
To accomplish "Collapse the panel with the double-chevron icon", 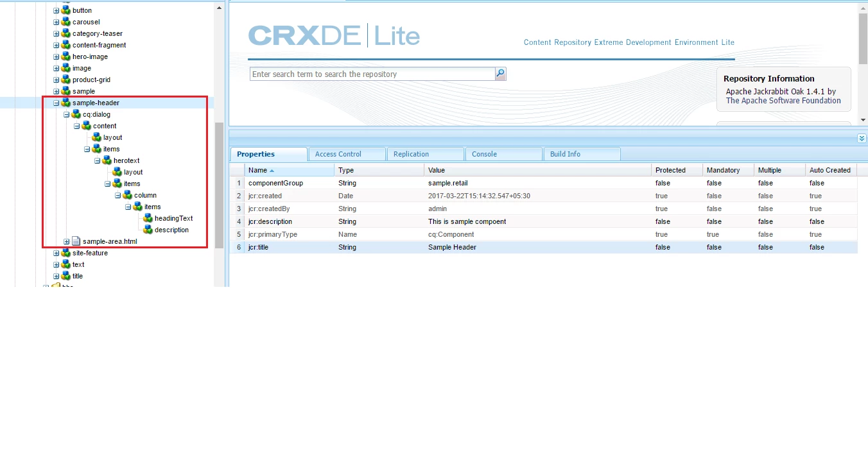I will click(862, 139).
